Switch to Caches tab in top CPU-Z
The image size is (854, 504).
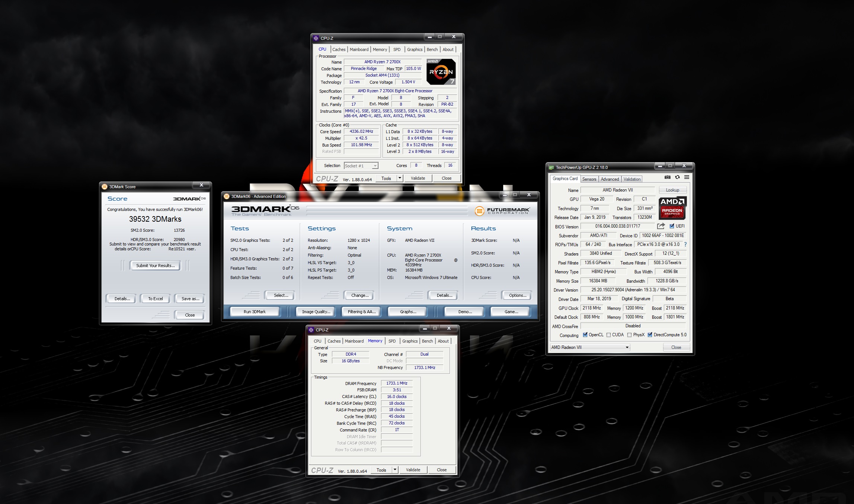click(339, 49)
